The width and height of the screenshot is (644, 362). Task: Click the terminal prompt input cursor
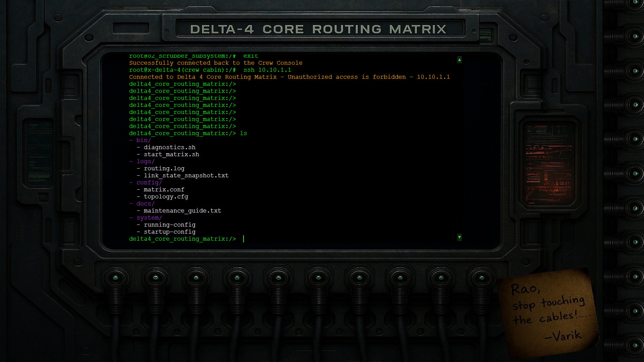coord(244,239)
